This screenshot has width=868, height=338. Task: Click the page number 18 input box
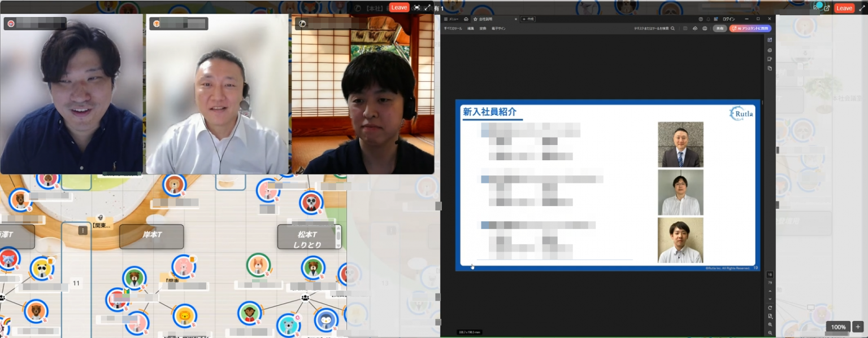click(x=770, y=275)
